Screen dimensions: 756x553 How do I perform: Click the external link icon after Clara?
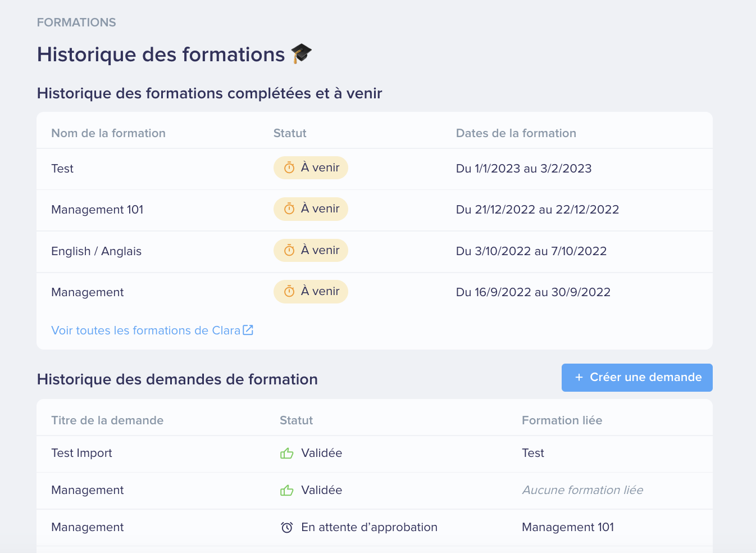tap(248, 330)
